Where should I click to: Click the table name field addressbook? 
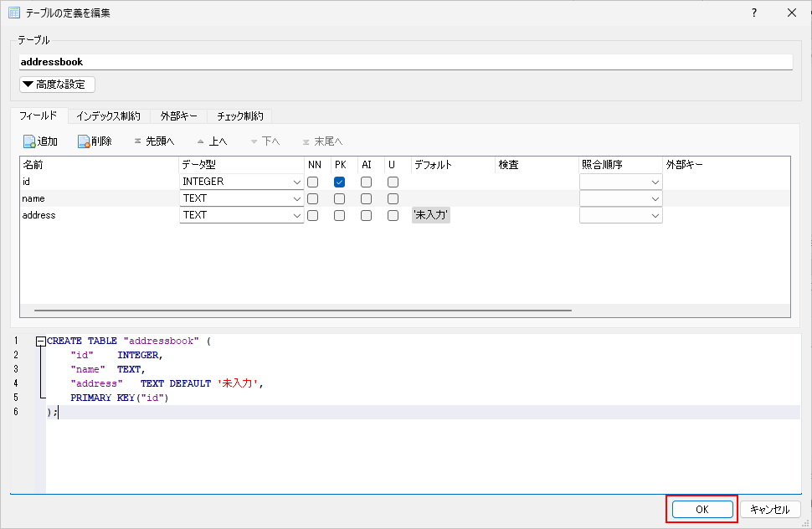click(405, 62)
